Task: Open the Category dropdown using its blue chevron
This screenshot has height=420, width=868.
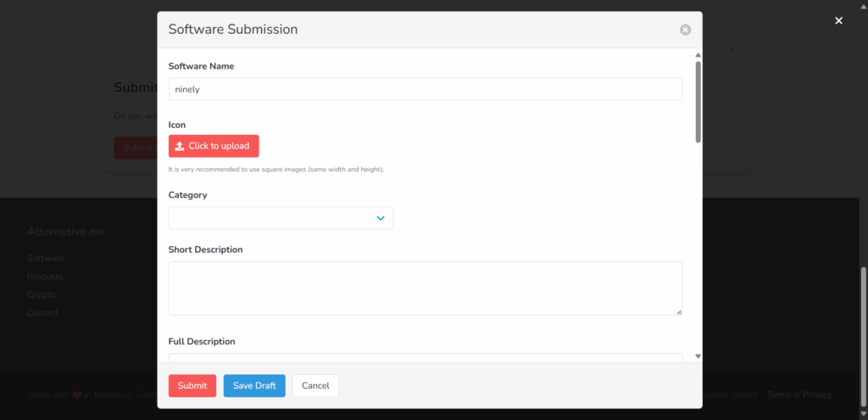Action: [x=381, y=218]
